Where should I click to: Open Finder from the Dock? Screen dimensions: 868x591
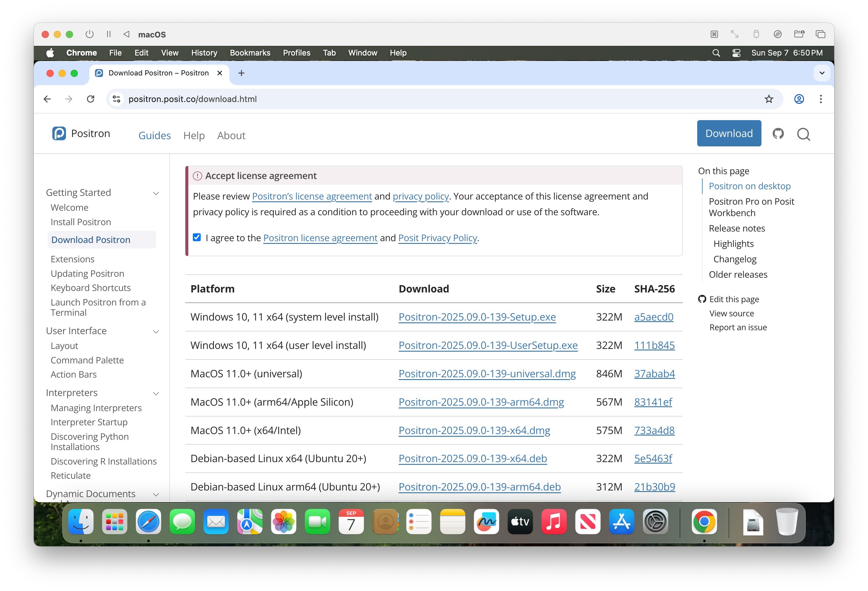(81, 522)
